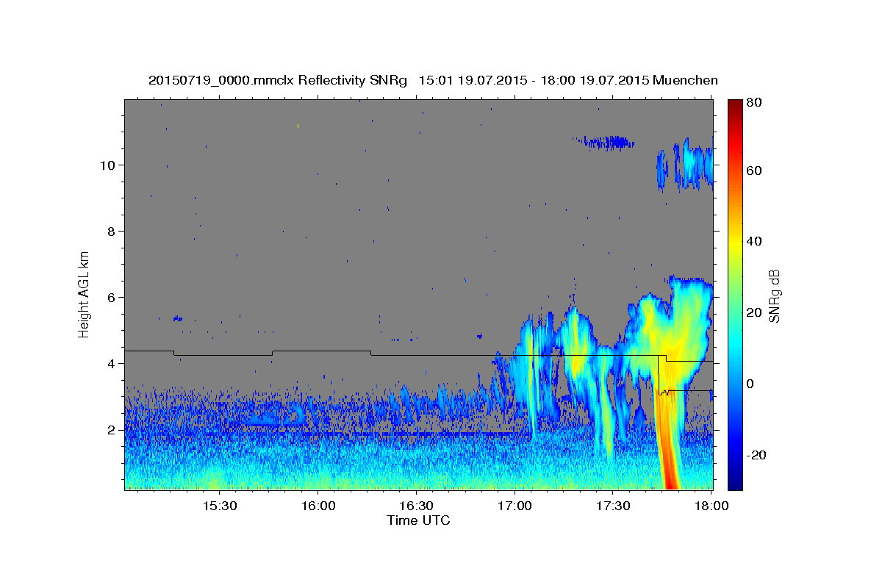Click the 16:30 time tick label

click(417, 506)
